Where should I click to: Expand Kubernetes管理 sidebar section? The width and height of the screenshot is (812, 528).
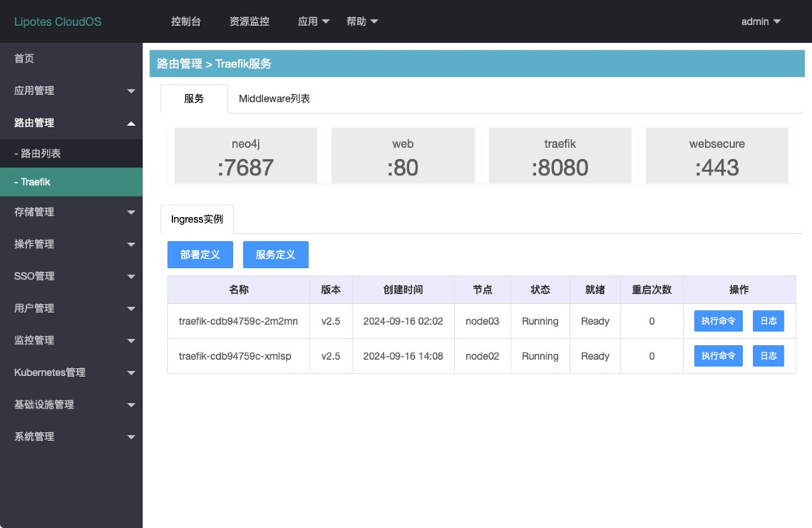(71, 373)
